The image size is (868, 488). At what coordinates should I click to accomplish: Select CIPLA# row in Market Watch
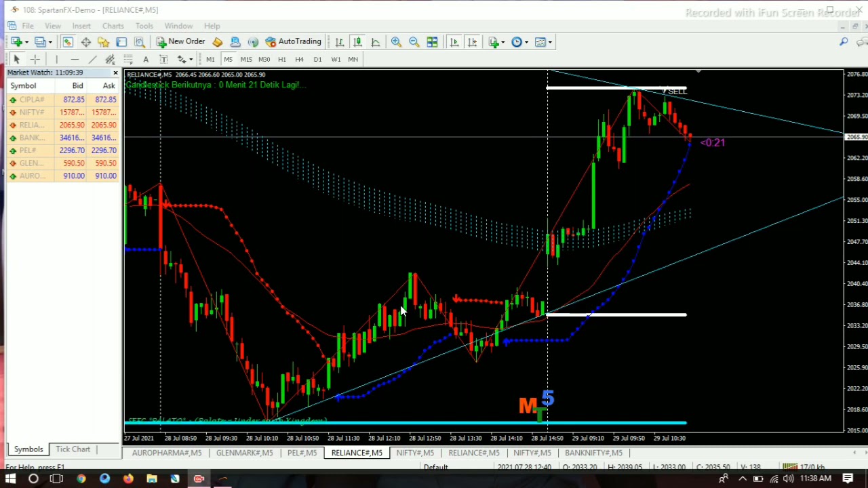click(62, 100)
